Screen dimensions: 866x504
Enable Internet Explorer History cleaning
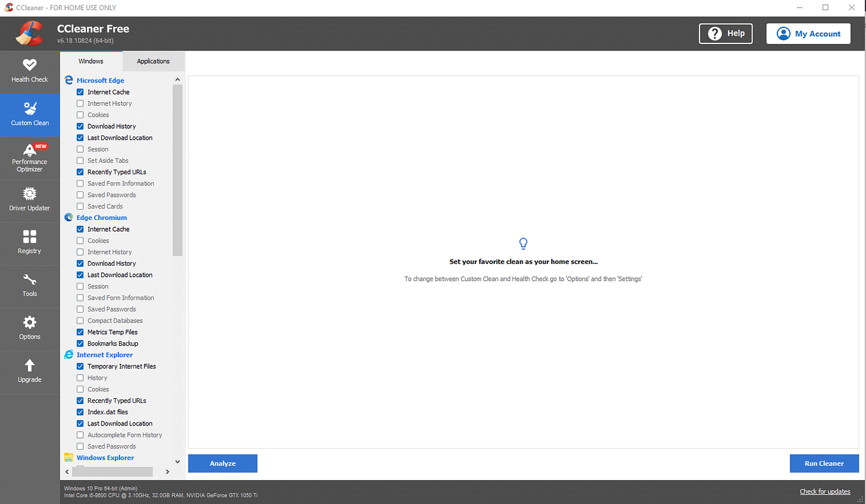[80, 377]
